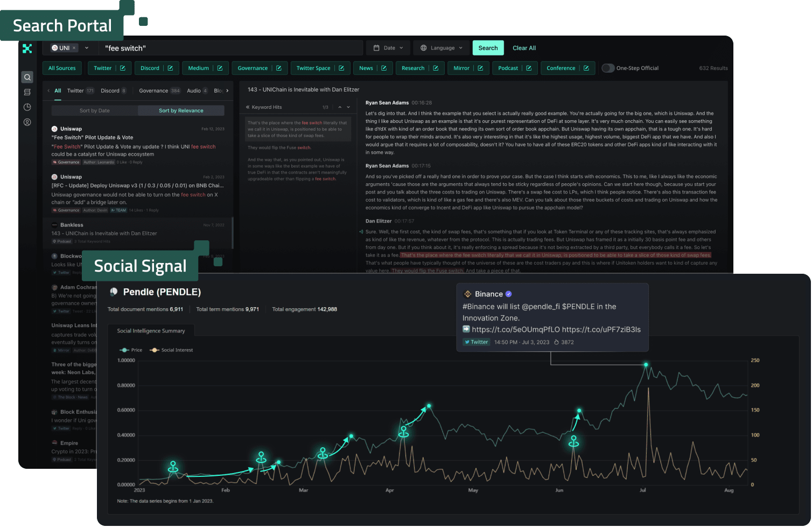
Task: Open the Date dropdown filter
Action: pyautogui.click(x=388, y=48)
